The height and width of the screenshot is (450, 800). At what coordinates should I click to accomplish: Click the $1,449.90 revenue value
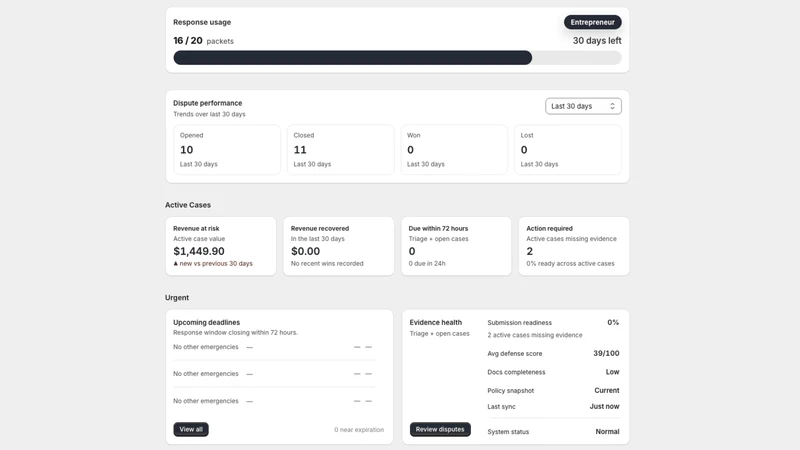tap(199, 251)
